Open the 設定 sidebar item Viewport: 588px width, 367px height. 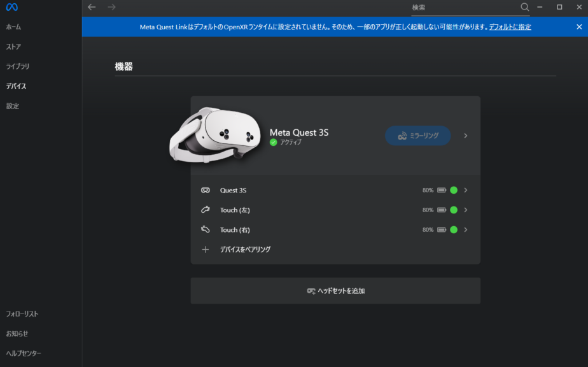[x=13, y=106]
